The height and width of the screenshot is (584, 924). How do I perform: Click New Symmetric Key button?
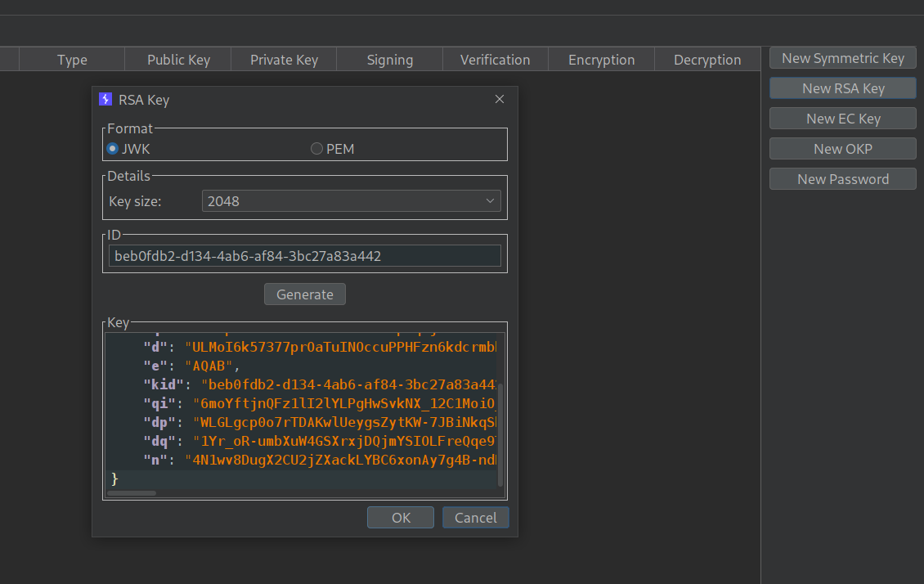(x=842, y=58)
